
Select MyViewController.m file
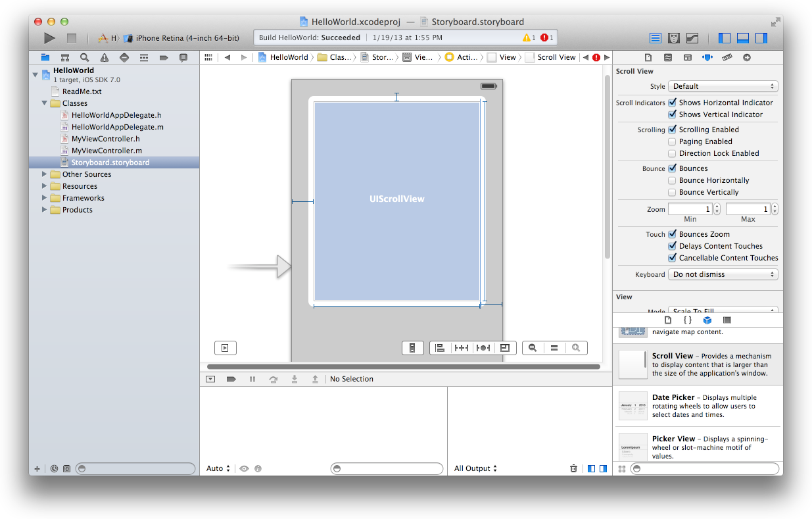107,151
